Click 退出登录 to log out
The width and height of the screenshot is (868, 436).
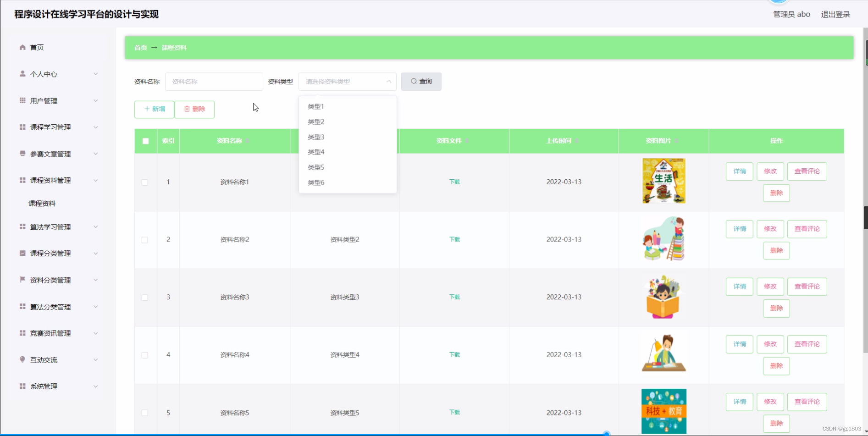[835, 14]
